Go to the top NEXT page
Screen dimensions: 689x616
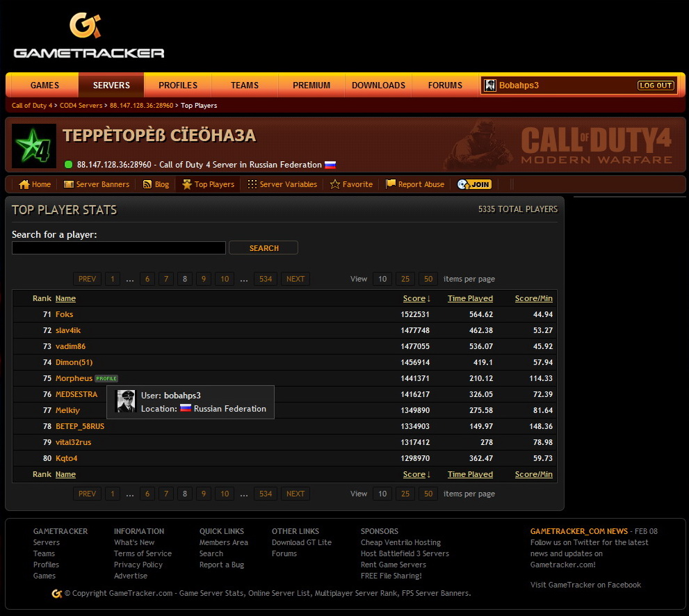[x=295, y=279]
